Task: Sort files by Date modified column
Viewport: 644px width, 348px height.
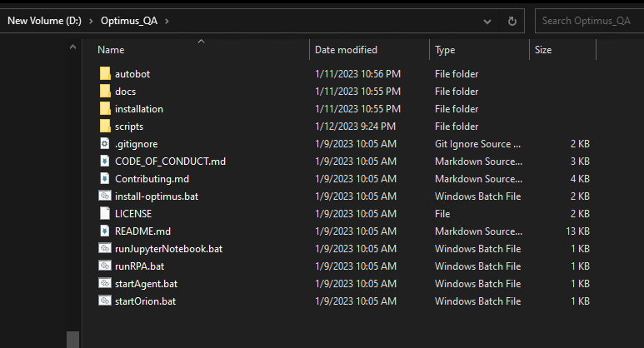Action: (346, 50)
